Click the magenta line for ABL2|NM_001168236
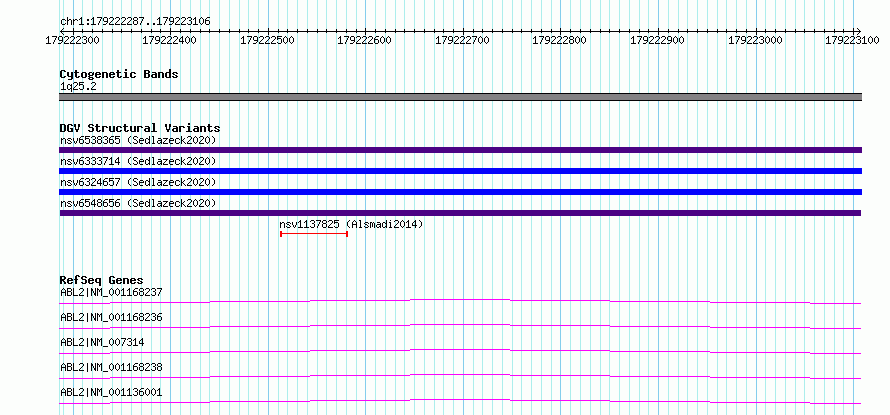This screenshot has width=890, height=415. coord(460,326)
